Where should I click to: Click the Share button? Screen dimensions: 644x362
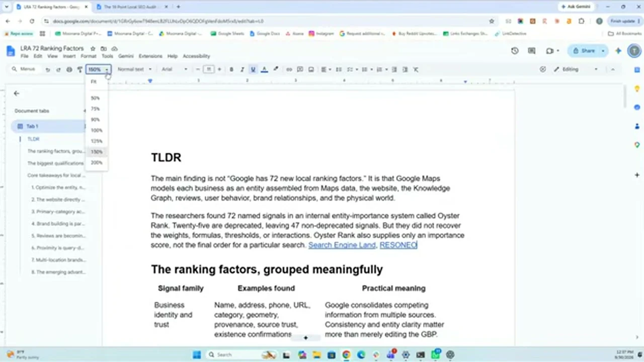coord(584,51)
